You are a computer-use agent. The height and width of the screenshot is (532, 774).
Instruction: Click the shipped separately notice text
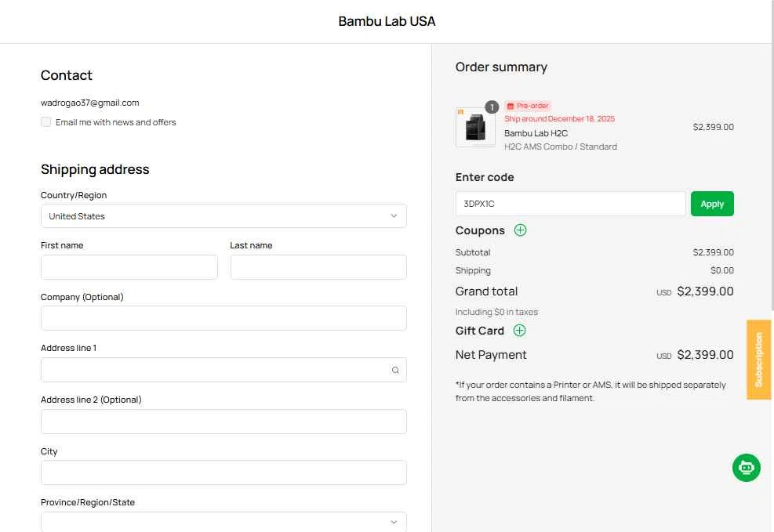(x=590, y=391)
